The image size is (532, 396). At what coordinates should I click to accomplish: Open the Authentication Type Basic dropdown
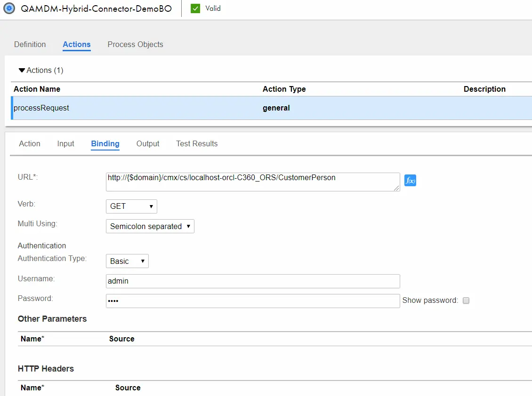pos(127,261)
